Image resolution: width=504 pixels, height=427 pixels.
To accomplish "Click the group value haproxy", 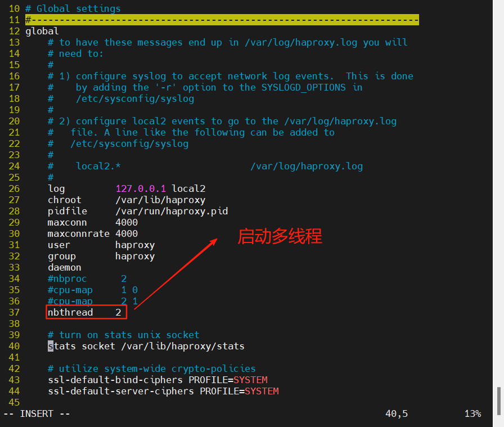I will point(135,257).
